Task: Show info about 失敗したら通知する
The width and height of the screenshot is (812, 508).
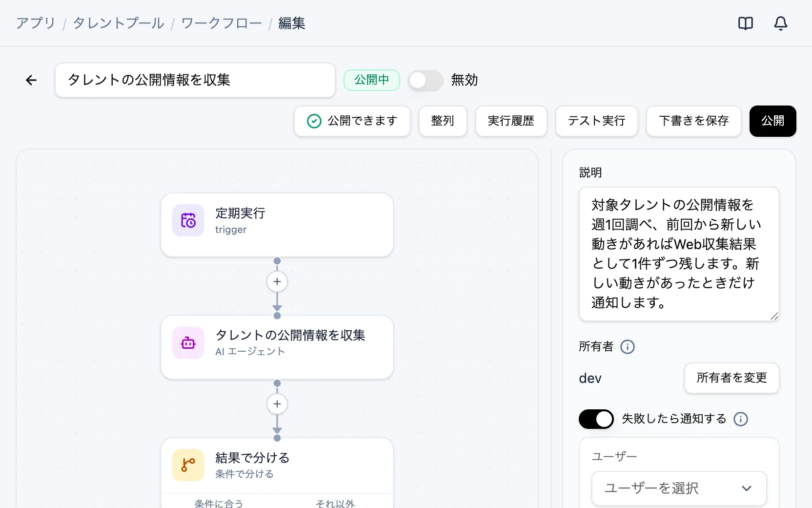Action: 741,419
